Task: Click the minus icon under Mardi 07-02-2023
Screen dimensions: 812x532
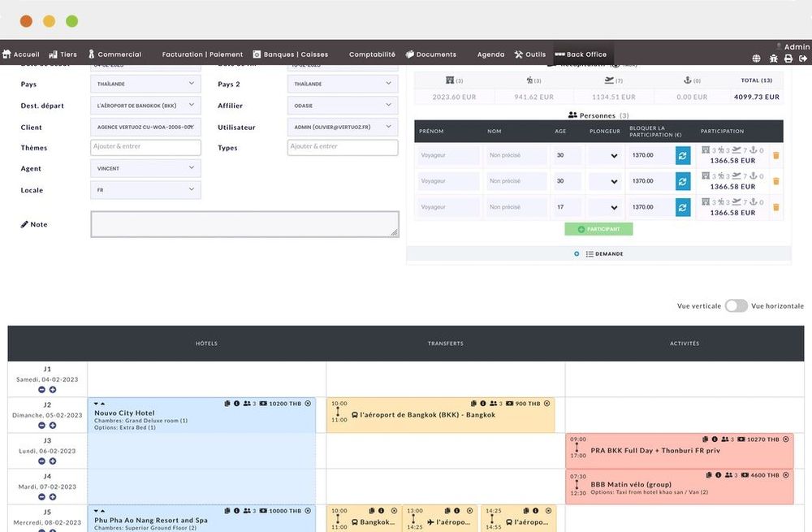Action: coord(42,497)
